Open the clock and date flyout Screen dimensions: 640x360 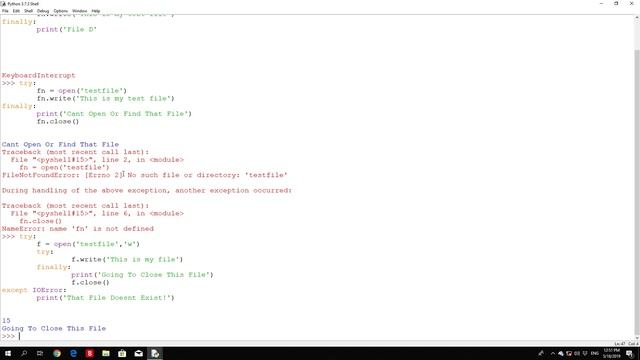point(611,353)
